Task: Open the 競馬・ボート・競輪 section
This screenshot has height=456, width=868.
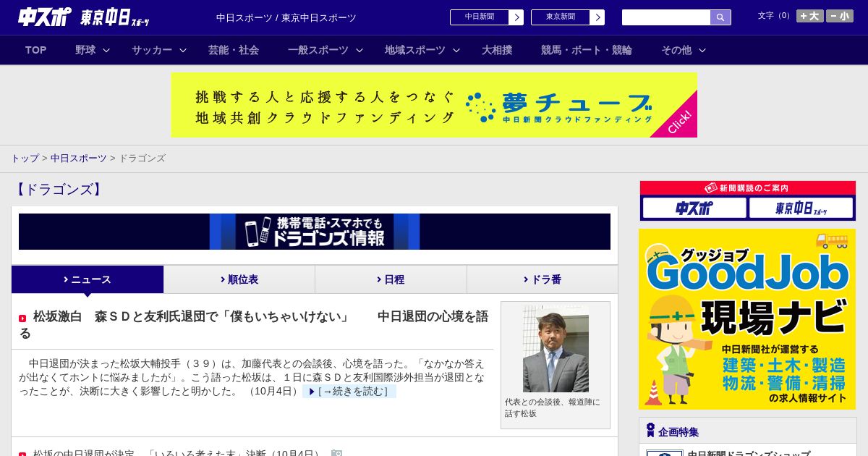Action: [587, 50]
